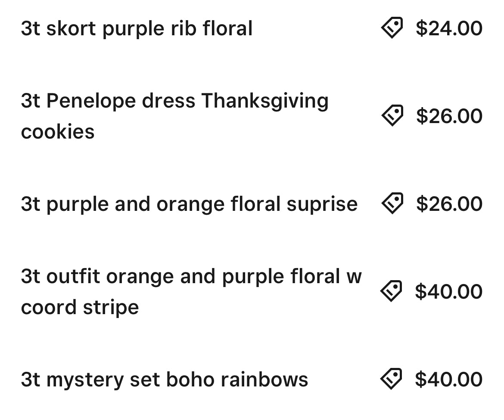
Task: Tap the tag icon for Penelope dress
Action: pos(392,116)
